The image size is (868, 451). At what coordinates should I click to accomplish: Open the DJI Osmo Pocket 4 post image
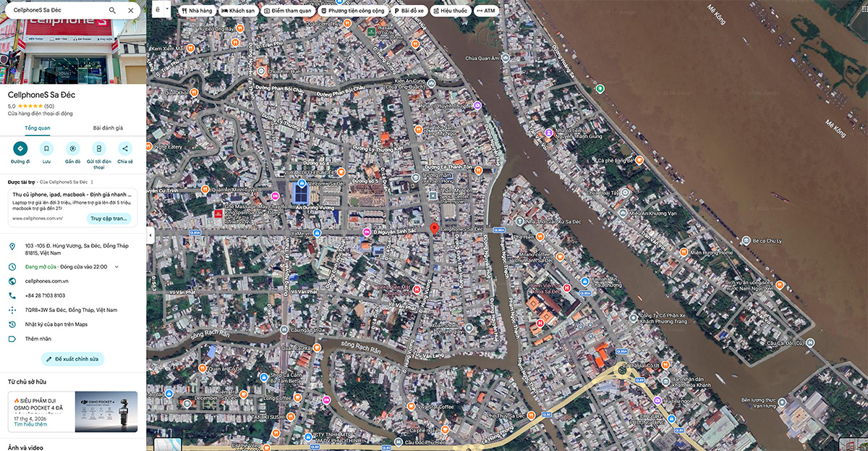[x=106, y=411]
